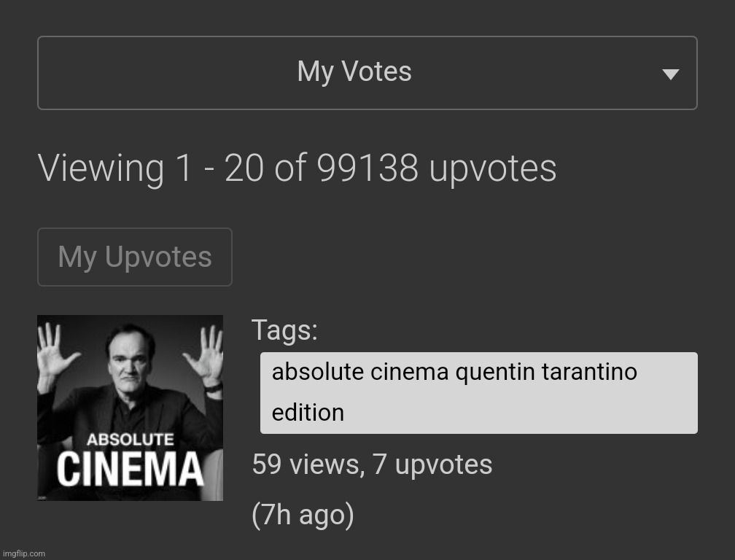
Task: Click the (7h ago) timestamp
Action: (303, 515)
